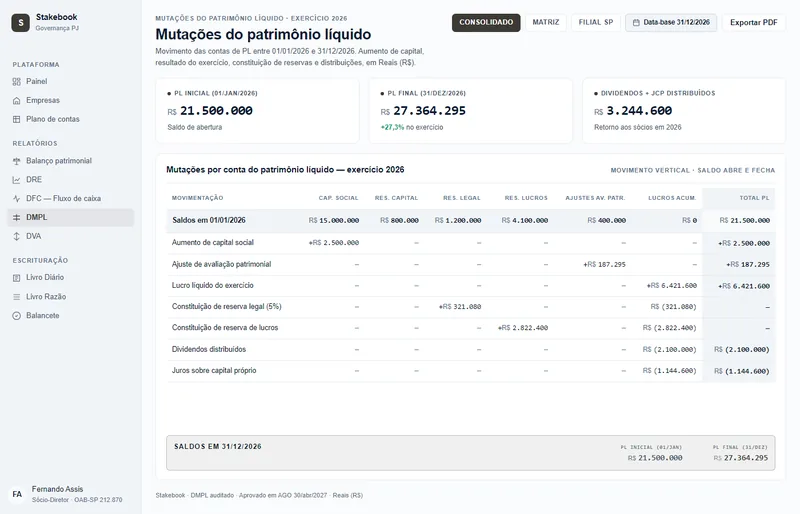
Task: Click the FA user avatar
Action: point(17,494)
